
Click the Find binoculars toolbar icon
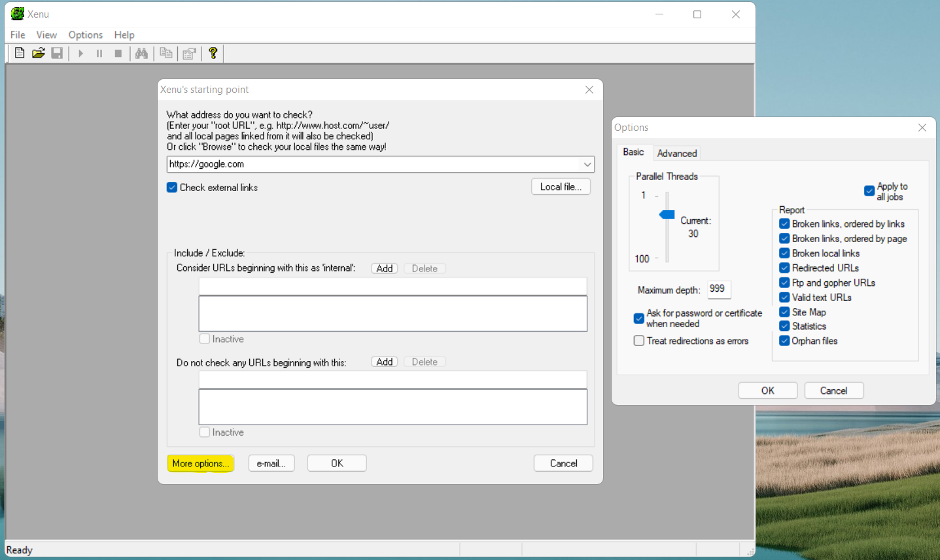click(x=141, y=53)
